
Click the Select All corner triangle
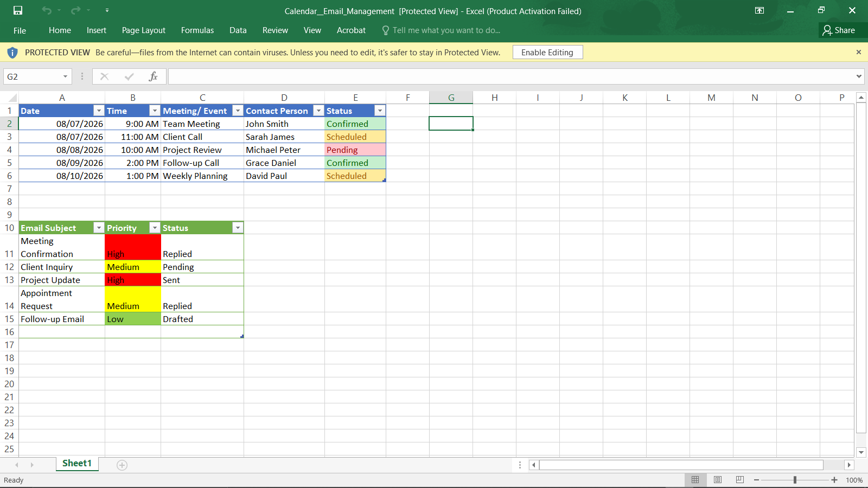[12, 98]
